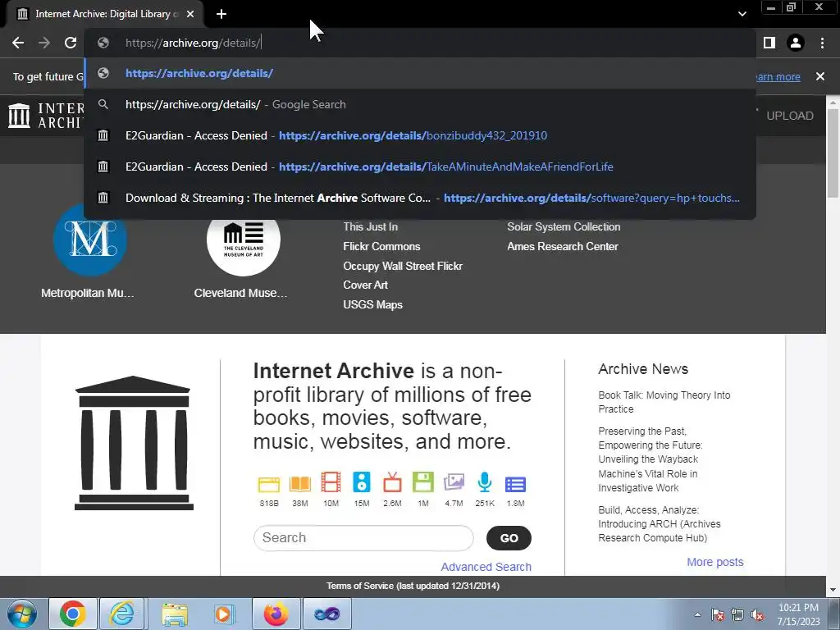Click the scrollbar down arrow
This screenshot has height=630, width=840.
[833, 590]
